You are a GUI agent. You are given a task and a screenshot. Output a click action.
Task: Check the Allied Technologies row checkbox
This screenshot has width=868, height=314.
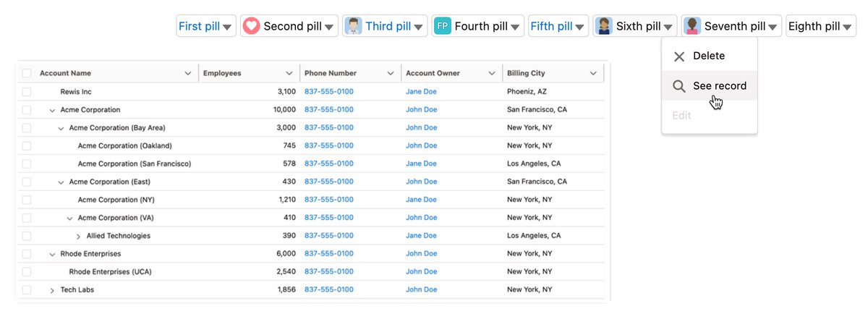point(27,236)
